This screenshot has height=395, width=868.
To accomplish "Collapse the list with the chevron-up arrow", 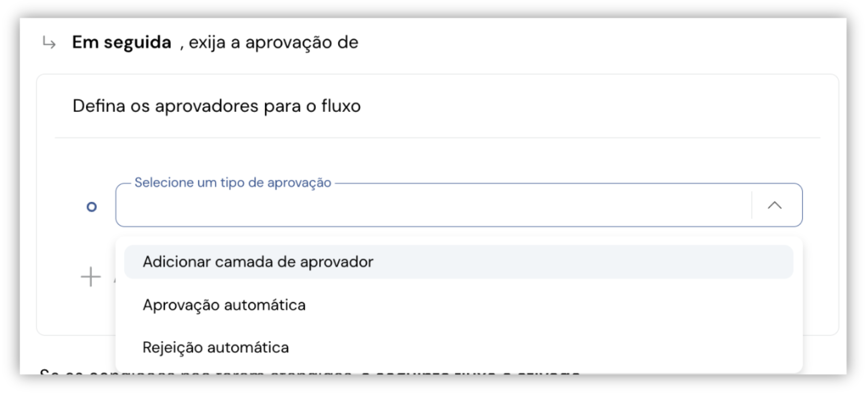I will pyautogui.click(x=774, y=205).
